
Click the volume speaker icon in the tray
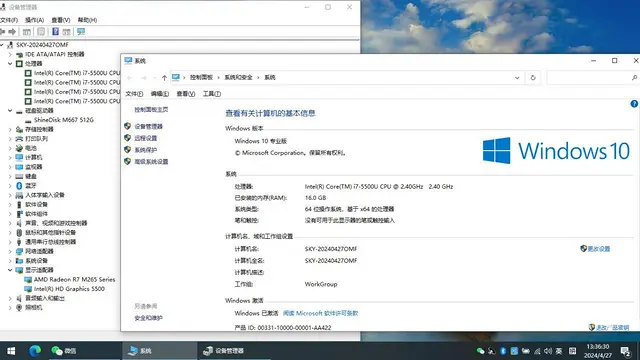[548, 351]
